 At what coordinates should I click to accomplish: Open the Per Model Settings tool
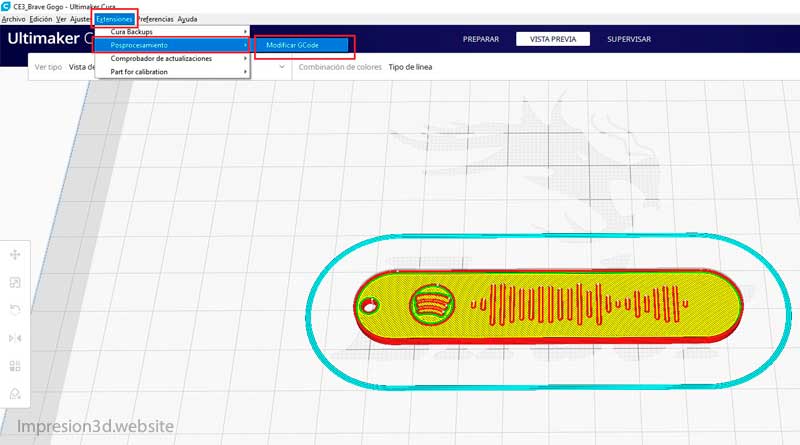click(x=15, y=366)
